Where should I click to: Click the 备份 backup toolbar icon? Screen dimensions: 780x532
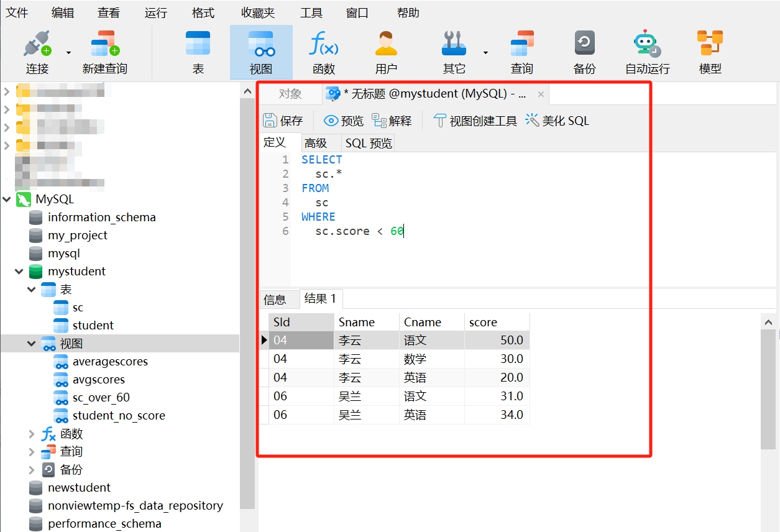click(x=584, y=45)
